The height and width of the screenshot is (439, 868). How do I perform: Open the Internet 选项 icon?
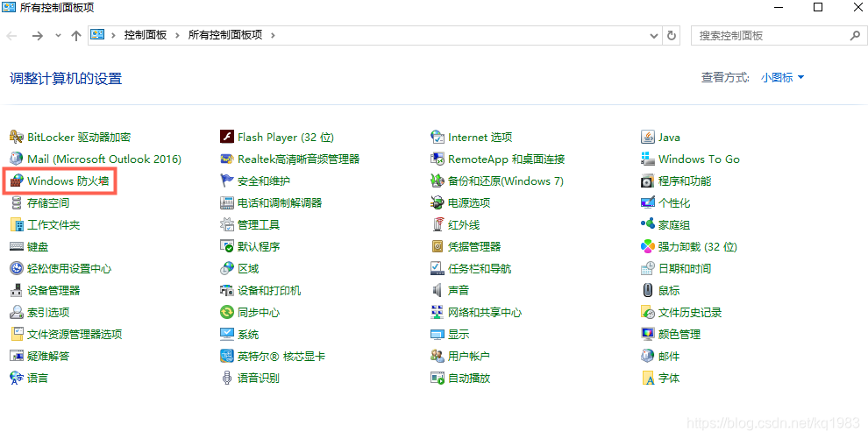click(x=438, y=137)
